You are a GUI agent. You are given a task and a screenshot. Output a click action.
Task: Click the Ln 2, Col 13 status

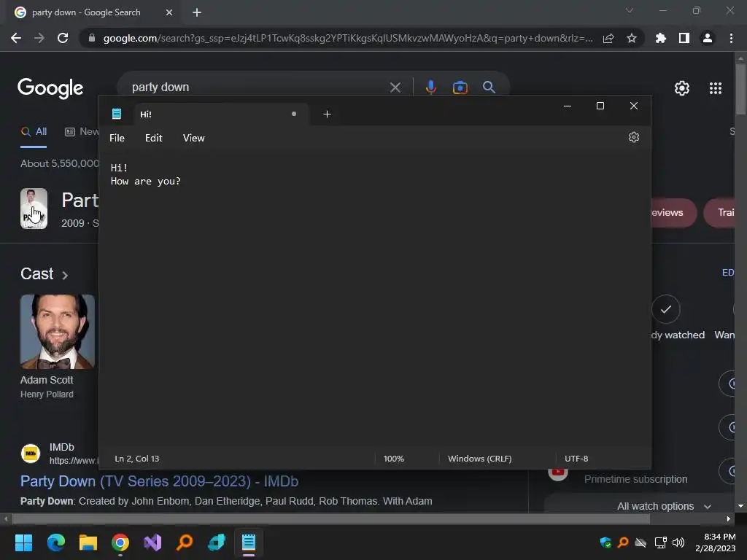[136, 459]
